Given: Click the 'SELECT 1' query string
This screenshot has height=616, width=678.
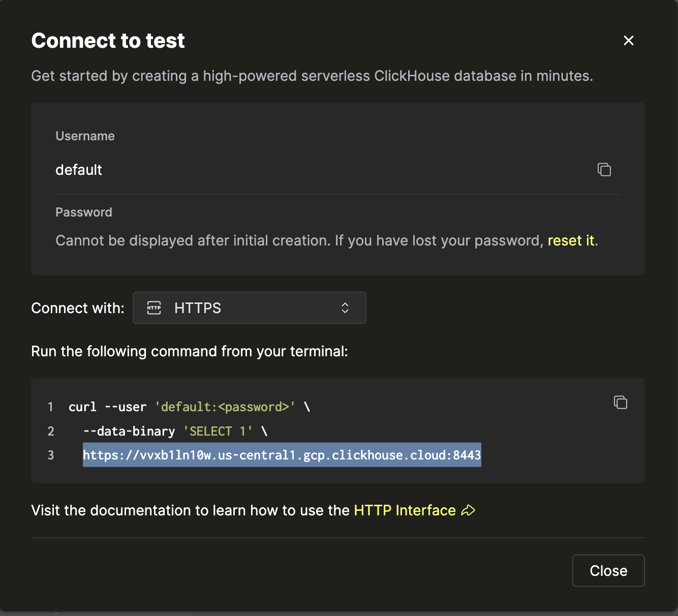Looking at the screenshot, I should (218, 432).
